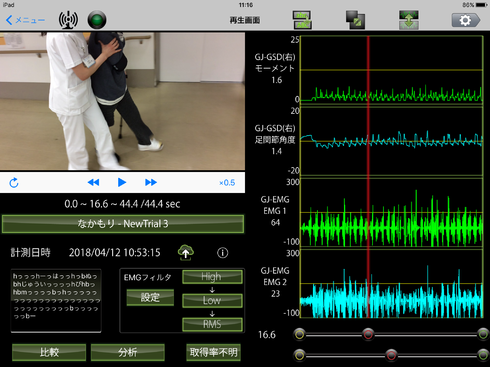
Task: Fast forward the video playback
Action: [x=151, y=182]
